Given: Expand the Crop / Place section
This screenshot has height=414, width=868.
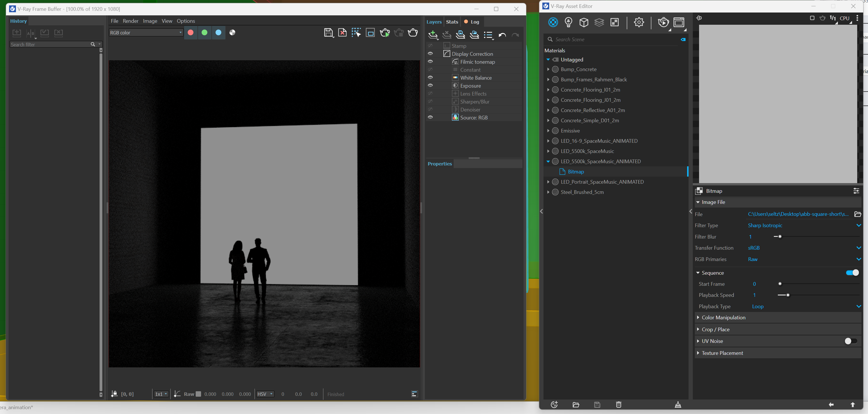Looking at the screenshot, I should [778, 330].
